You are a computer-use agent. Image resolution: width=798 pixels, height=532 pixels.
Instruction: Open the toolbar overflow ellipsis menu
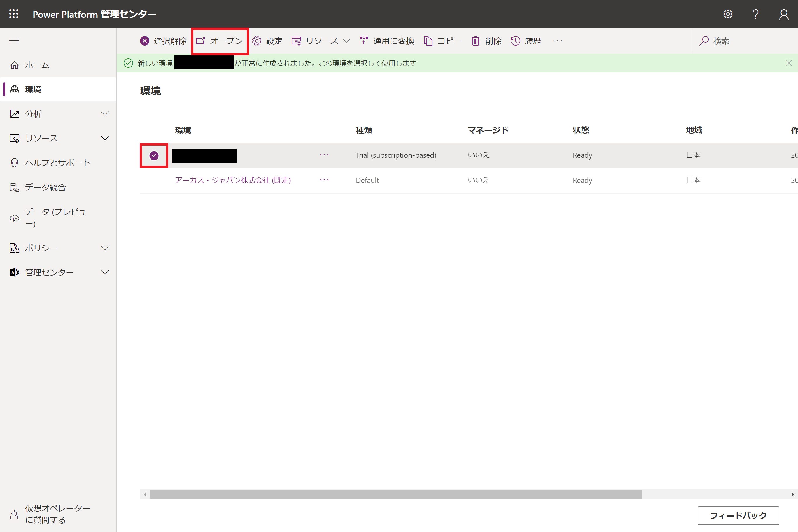(558, 41)
